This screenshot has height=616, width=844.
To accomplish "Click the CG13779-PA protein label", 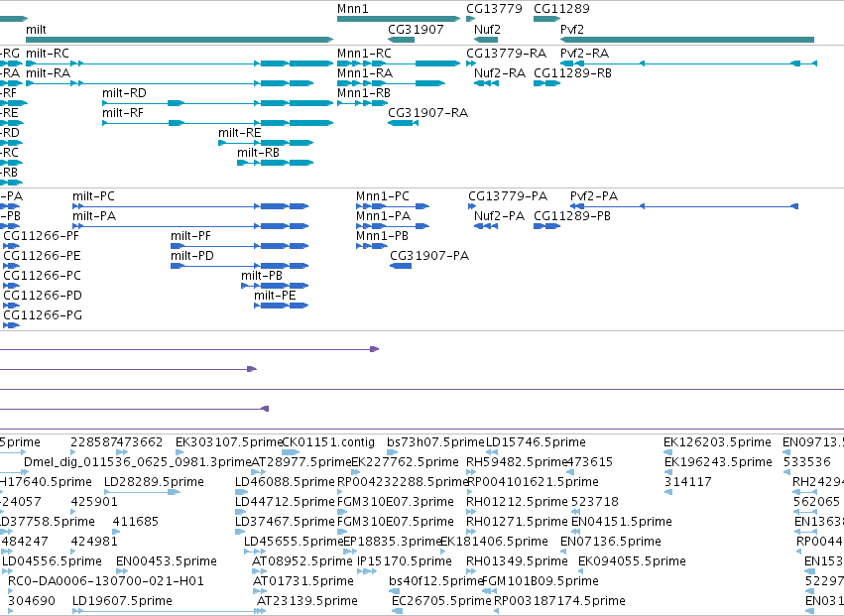I will tap(508, 196).
